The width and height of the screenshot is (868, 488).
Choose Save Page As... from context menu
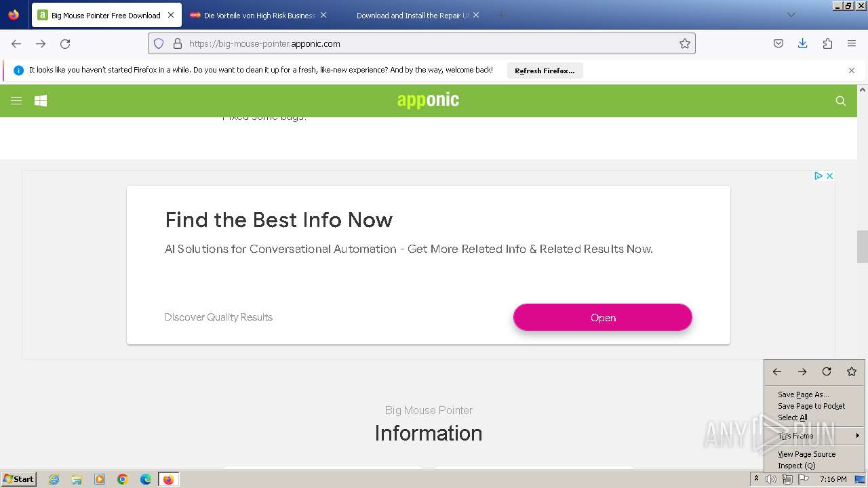click(814, 394)
